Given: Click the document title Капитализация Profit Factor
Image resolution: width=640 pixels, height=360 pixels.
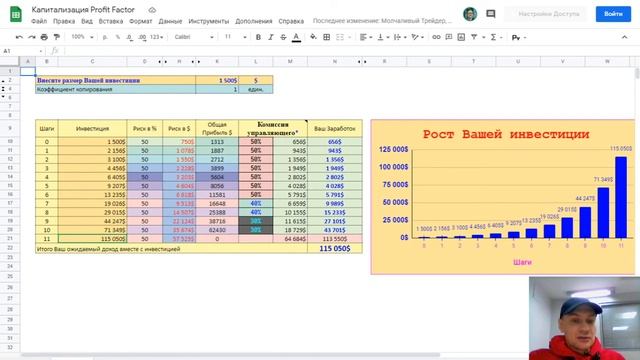Looking at the screenshot, I should pos(83,10).
